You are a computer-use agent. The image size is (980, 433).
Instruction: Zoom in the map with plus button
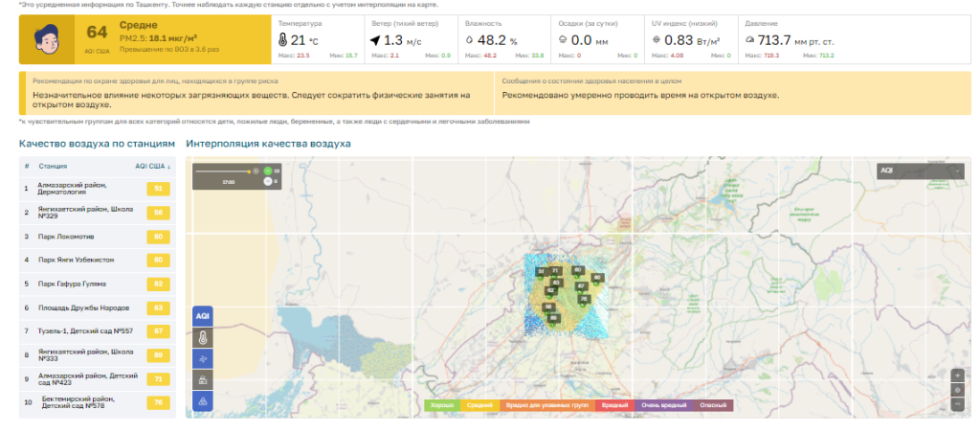957,376
